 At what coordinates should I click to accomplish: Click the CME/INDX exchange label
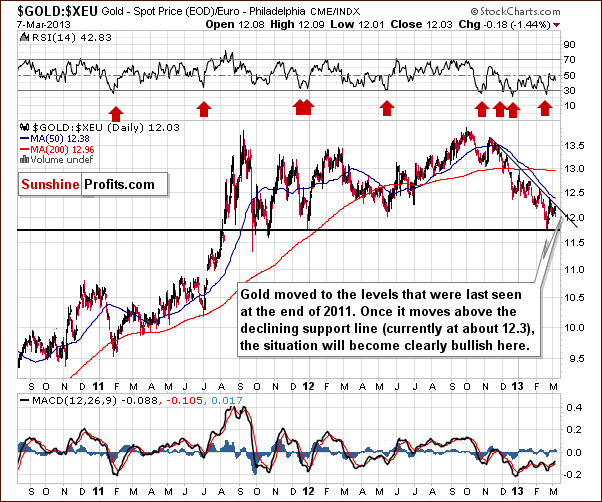pos(334,12)
